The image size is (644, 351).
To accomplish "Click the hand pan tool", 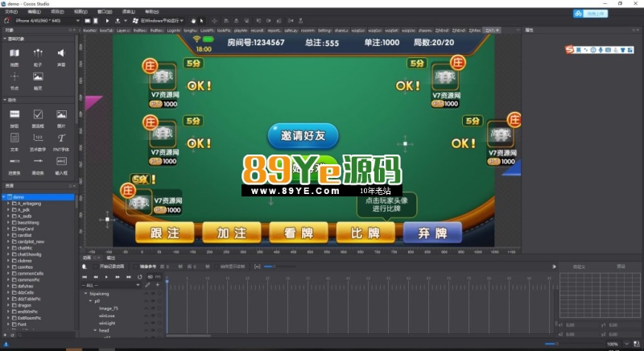I will pyautogui.click(x=193, y=20).
